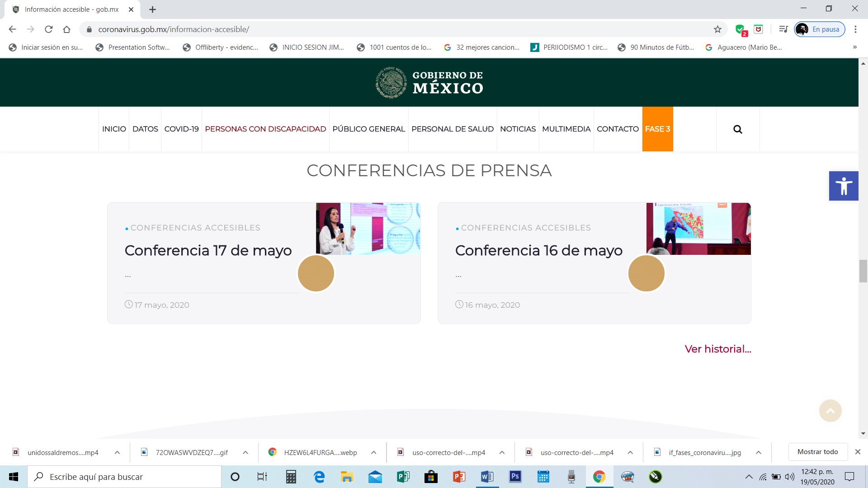Open Word from the taskbar
The image size is (868, 488).
[x=487, y=477]
